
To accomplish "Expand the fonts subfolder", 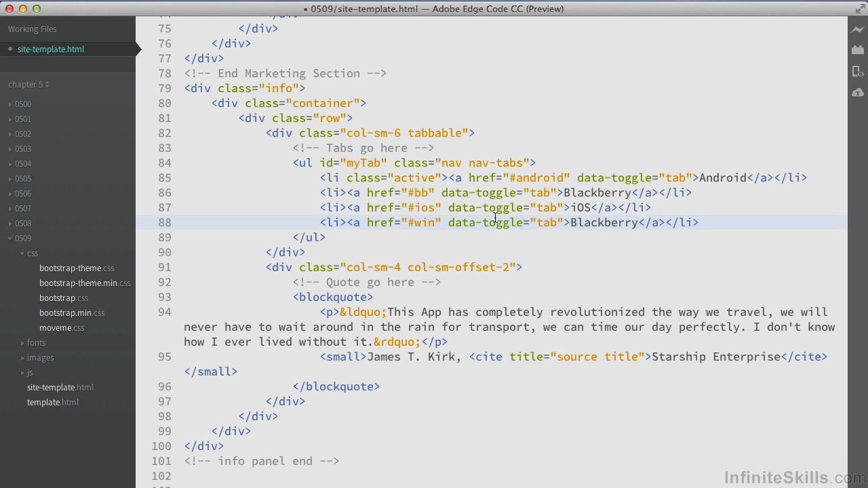I will [22, 343].
